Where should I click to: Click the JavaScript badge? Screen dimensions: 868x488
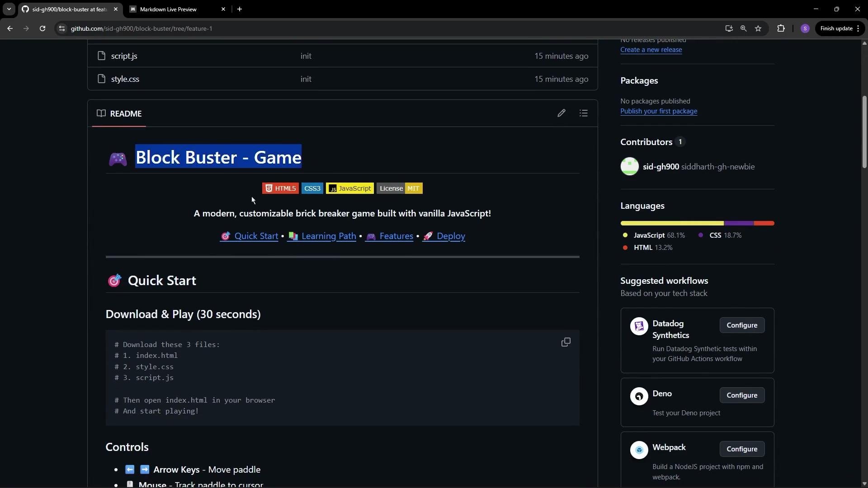click(x=350, y=188)
